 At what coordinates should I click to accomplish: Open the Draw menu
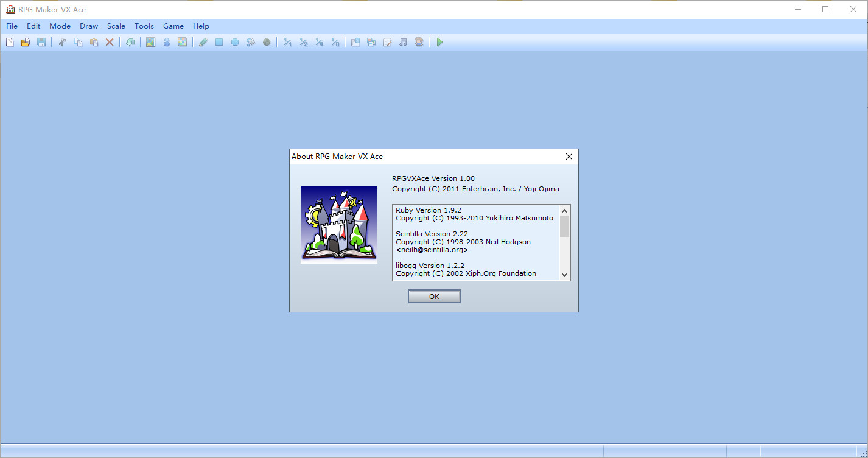(89, 26)
